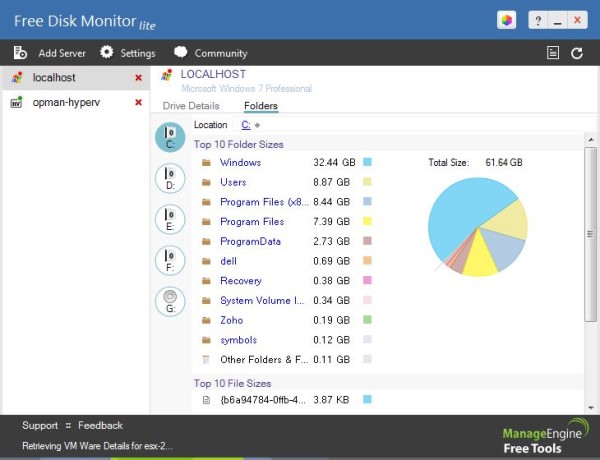Click scrollbar up arrow
Screen dimensions: 600x460
click(x=591, y=140)
